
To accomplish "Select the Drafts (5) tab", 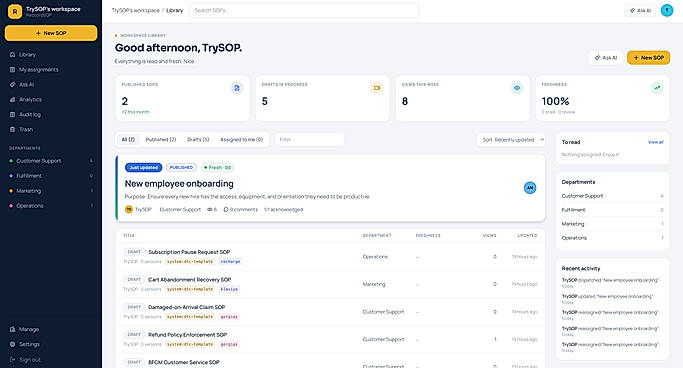I will point(198,140).
